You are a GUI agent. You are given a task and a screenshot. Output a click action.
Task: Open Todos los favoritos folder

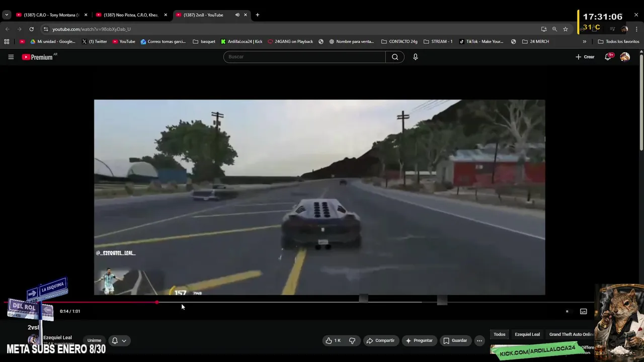pyautogui.click(x=618, y=42)
